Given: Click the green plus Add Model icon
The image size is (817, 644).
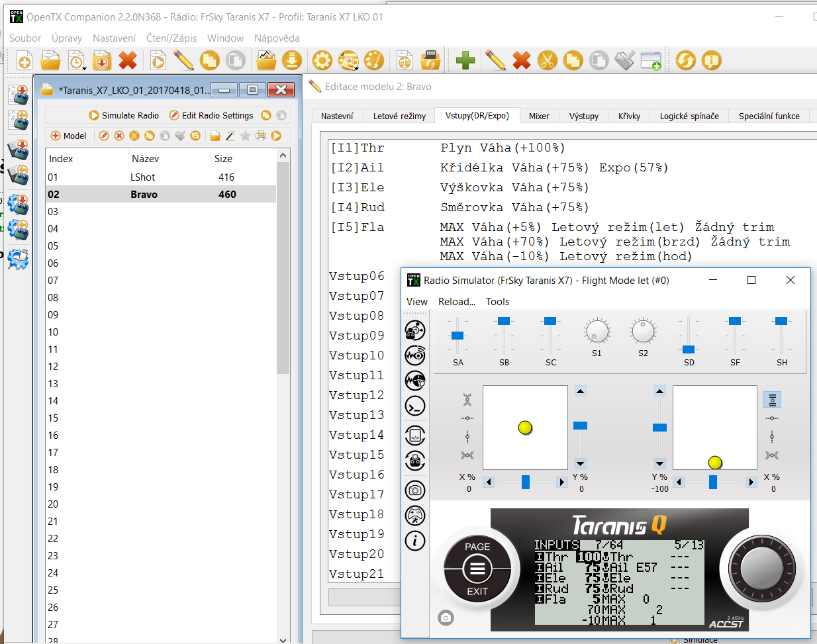Looking at the screenshot, I should point(465,61).
